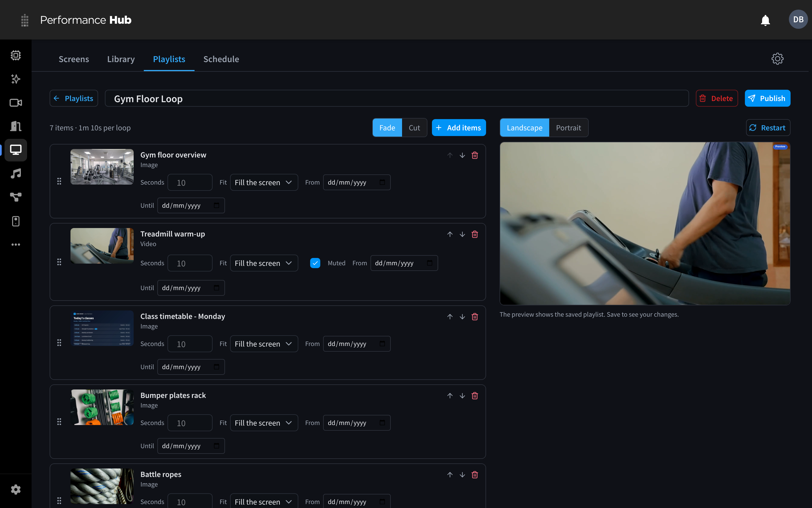812x508 pixels.
Task: Select the display screens sidebar icon
Action: (x=16, y=150)
